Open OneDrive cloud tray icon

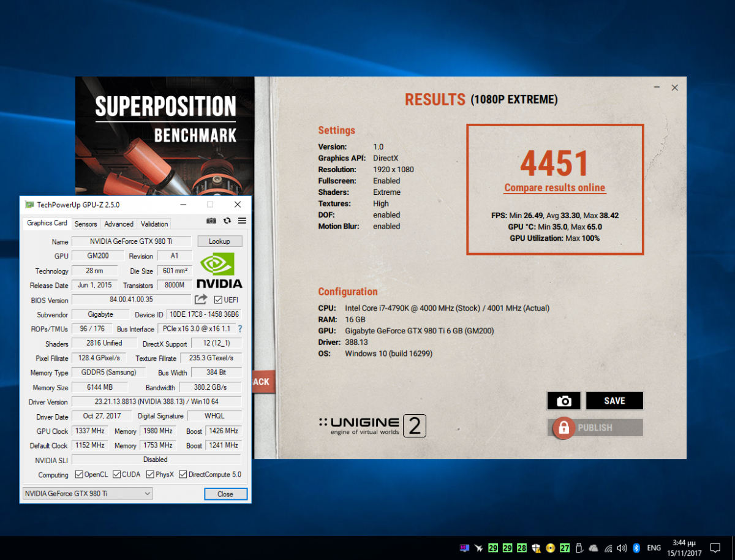pyautogui.click(x=593, y=548)
